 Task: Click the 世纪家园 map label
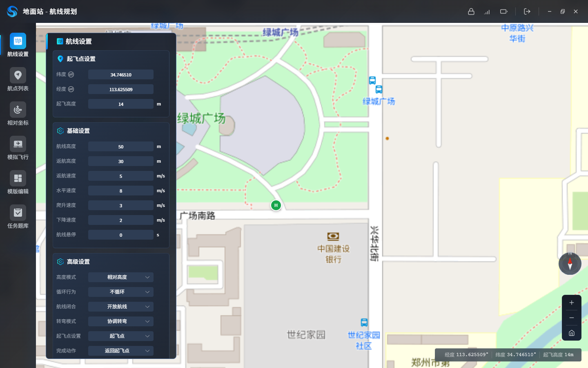tap(306, 335)
